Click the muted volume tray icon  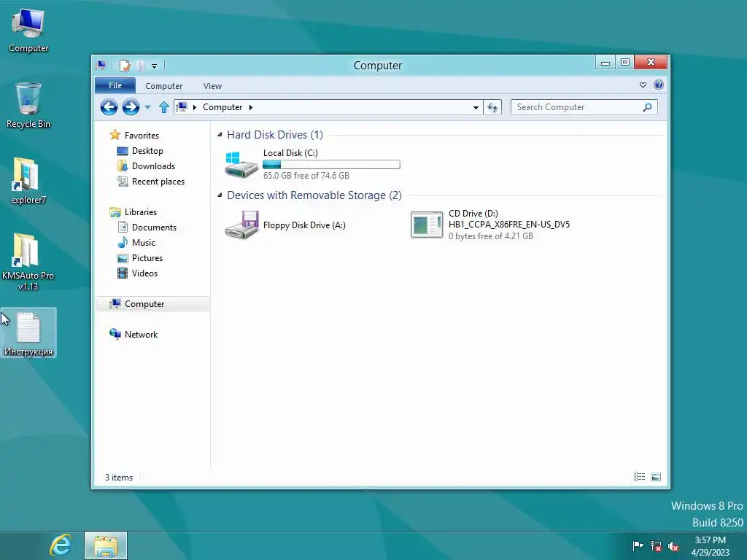673,546
